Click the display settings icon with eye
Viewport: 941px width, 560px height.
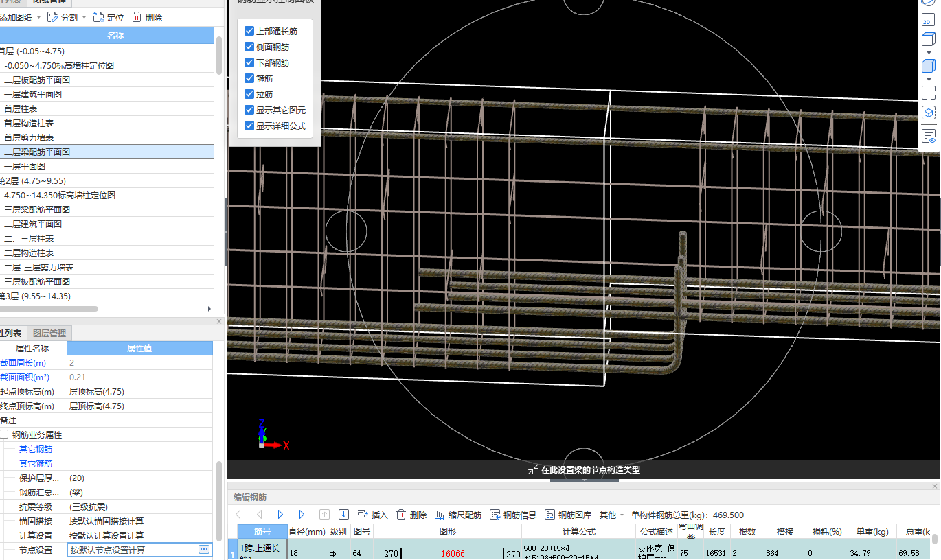[928, 136]
